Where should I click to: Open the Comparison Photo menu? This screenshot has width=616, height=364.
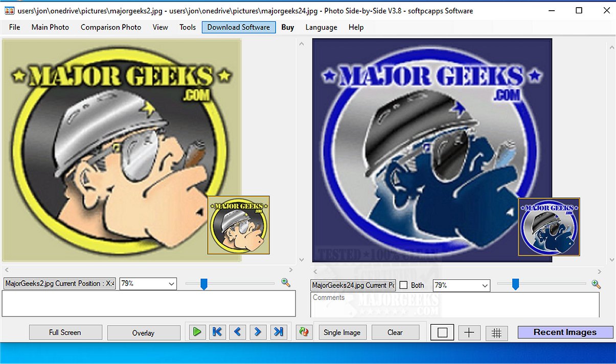[x=111, y=27]
